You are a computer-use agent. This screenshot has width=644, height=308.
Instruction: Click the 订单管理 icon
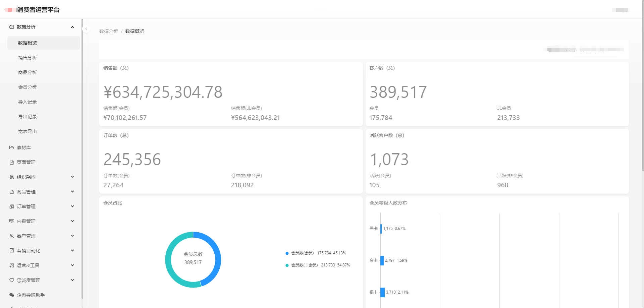coord(12,206)
